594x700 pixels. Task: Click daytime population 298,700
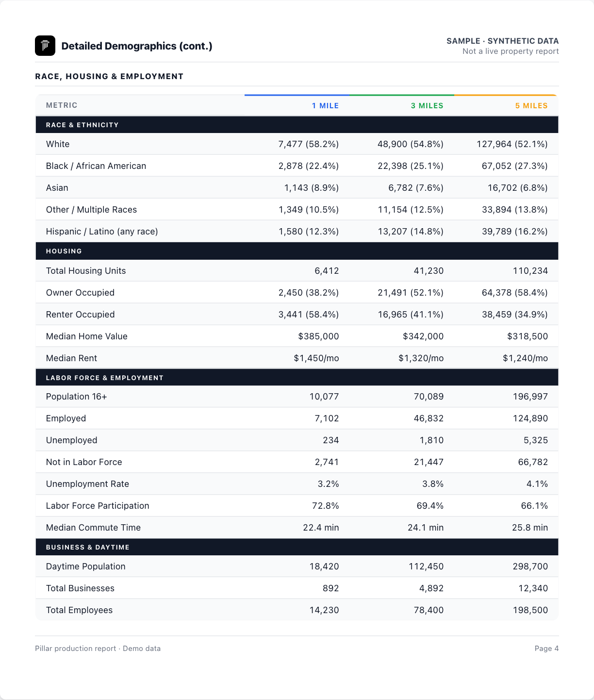tap(530, 567)
